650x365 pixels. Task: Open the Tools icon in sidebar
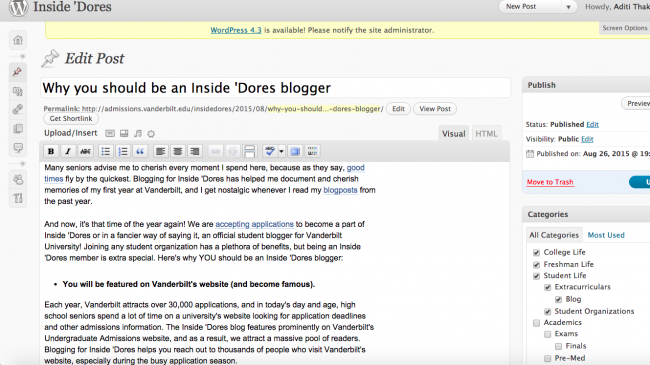[x=18, y=198]
